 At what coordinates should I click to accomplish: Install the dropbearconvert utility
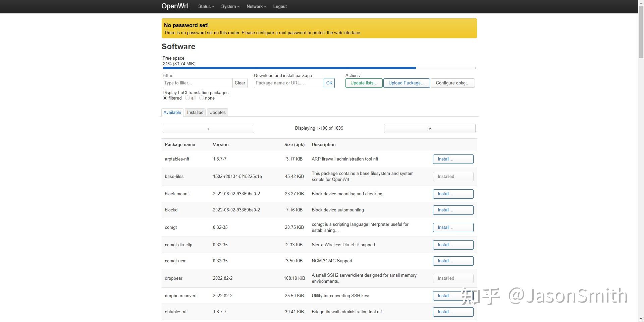(453, 296)
